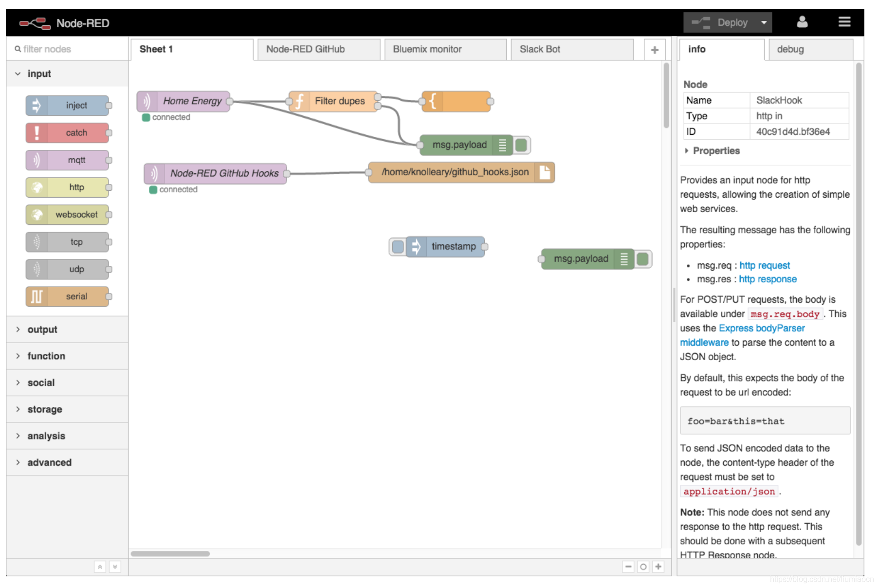Select the lower msg.payload debug node
Viewport: 878px width, 588px height.
click(587, 259)
